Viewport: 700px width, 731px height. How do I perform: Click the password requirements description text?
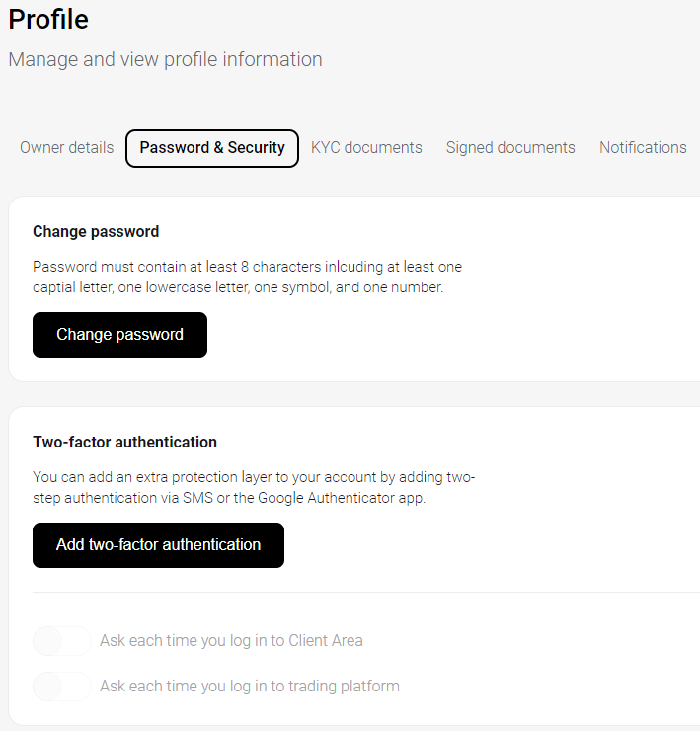[x=247, y=277]
